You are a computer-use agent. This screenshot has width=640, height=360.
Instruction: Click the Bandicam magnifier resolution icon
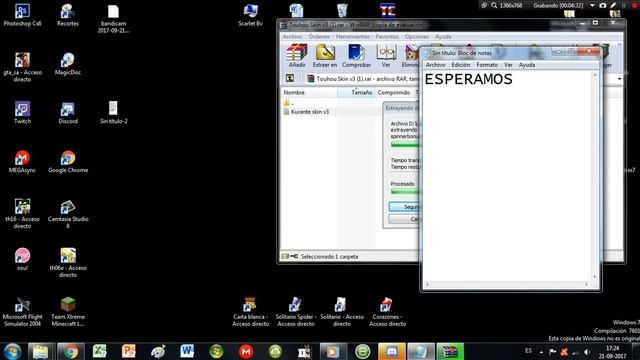[494, 6]
